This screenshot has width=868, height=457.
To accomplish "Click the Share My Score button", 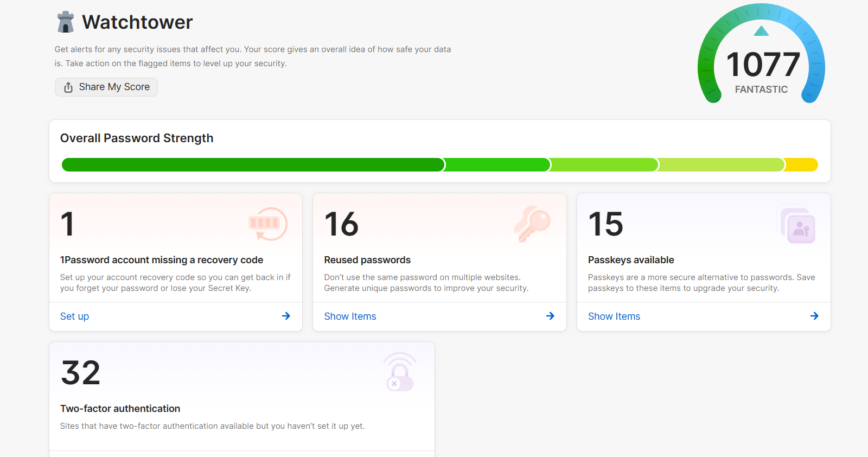I will (x=106, y=87).
